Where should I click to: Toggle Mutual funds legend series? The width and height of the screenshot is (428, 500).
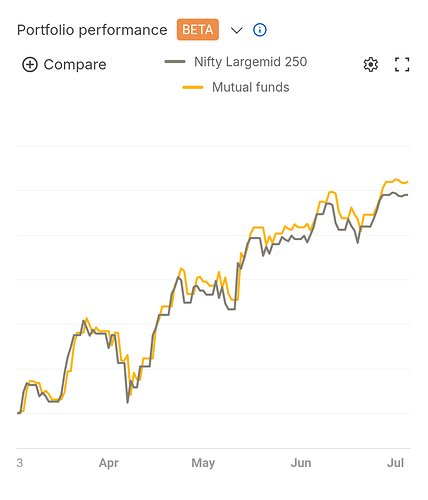pyautogui.click(x=236, y=87)
